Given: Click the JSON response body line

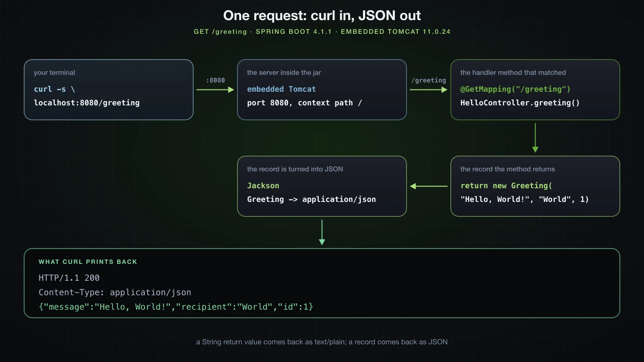Looking at the screenshot, I should (176, 307).
